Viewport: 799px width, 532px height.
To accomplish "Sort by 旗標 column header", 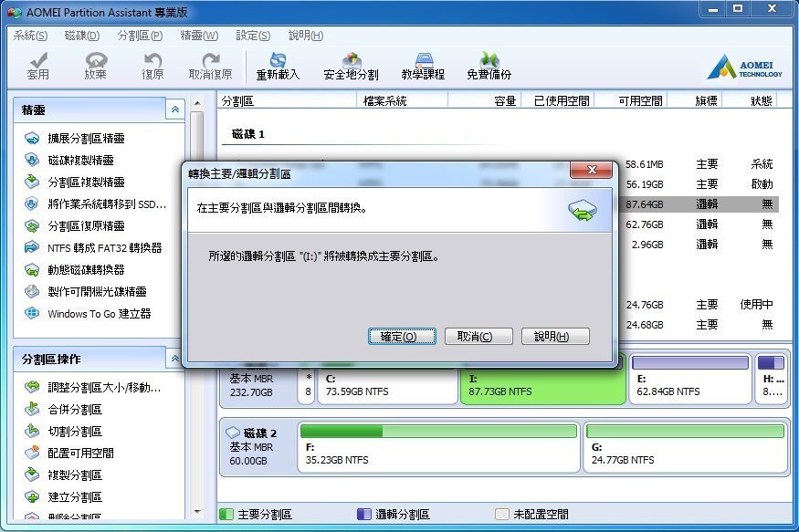I will pyautogui.click(x=696, y=100).
